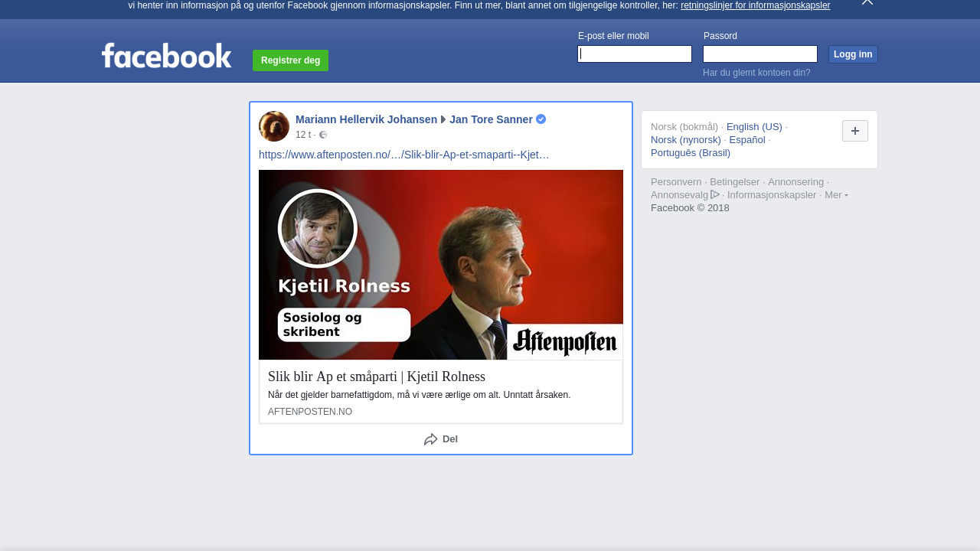Image resolution: width=980 pixels, height=551 pixels.
Task: Open the Annonsering footer link
Action: pyautogui.click(x=796, y=182)
